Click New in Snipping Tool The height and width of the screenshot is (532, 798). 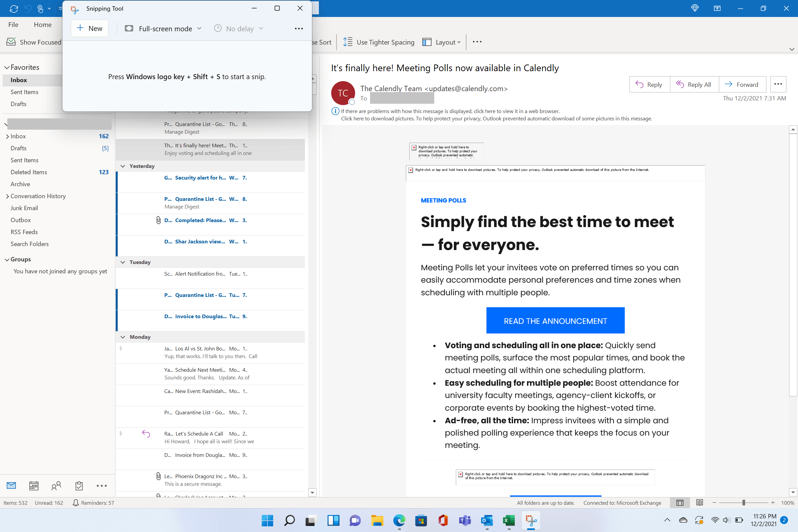point(89,28)
